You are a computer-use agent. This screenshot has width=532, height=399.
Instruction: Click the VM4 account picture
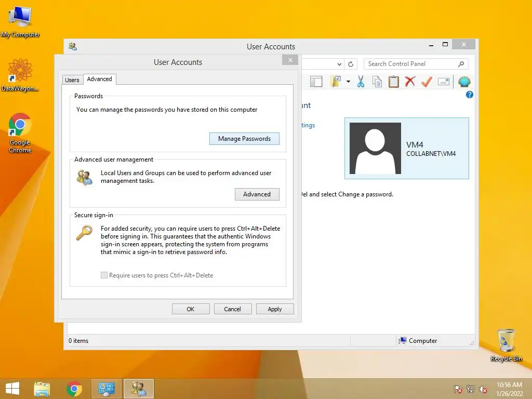375,148
